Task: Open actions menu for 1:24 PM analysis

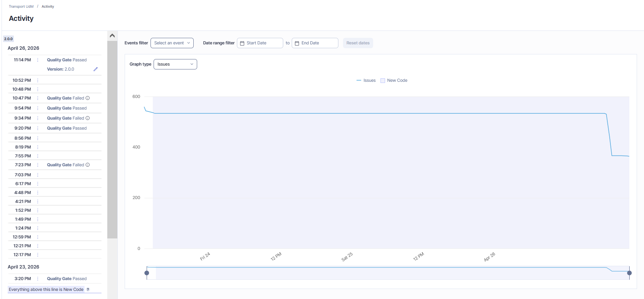Action: (37, 228)
